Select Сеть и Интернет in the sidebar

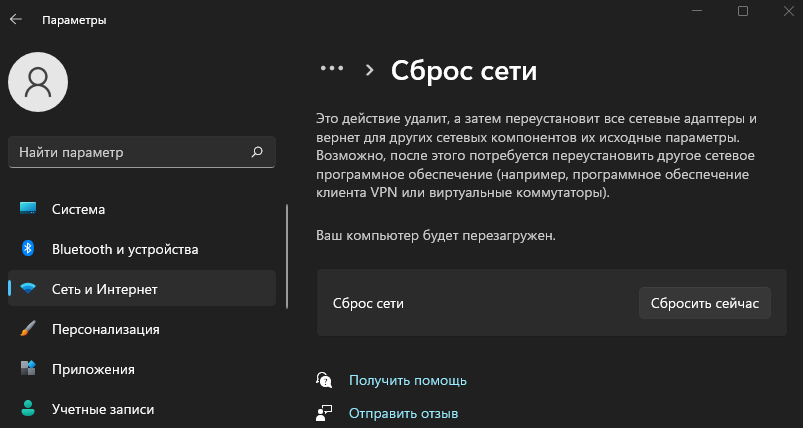[x=142, y=289]
